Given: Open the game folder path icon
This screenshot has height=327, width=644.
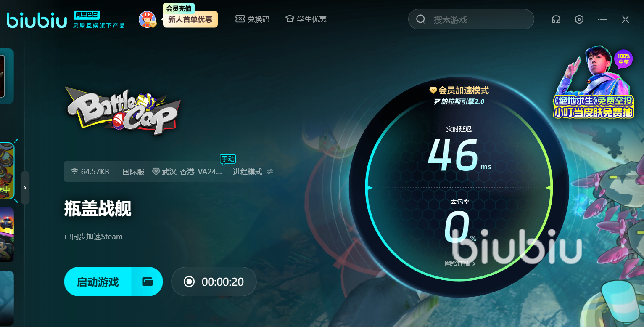Looking at the screenshot, I should point(148,282).
